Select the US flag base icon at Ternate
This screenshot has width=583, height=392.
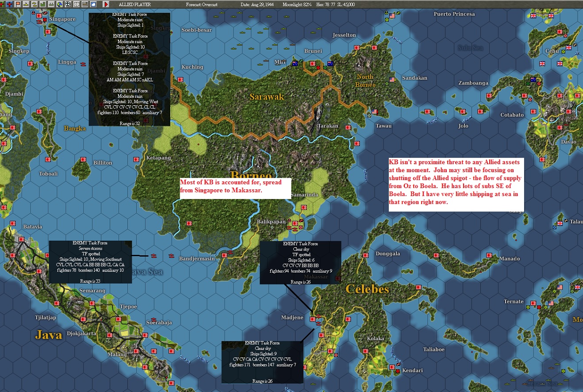551,304
